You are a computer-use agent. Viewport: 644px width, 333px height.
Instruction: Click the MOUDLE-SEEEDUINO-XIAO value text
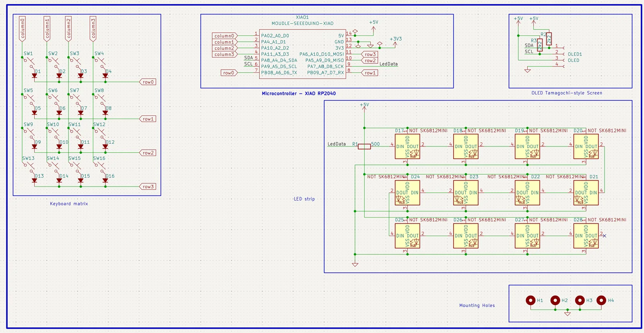point(302,23)
